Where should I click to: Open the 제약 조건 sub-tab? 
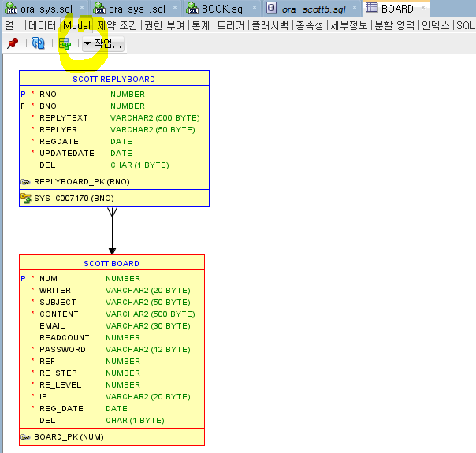(x=117, y=25)
